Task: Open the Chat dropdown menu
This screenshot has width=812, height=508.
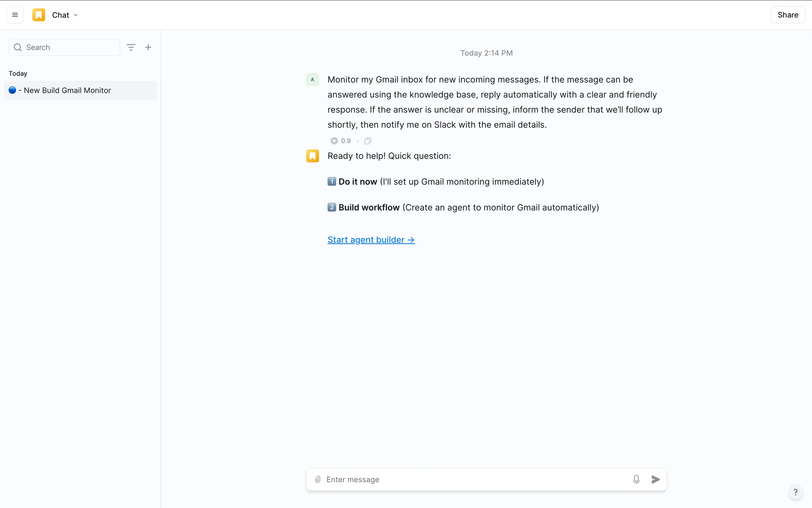Action: click(65, 15)
